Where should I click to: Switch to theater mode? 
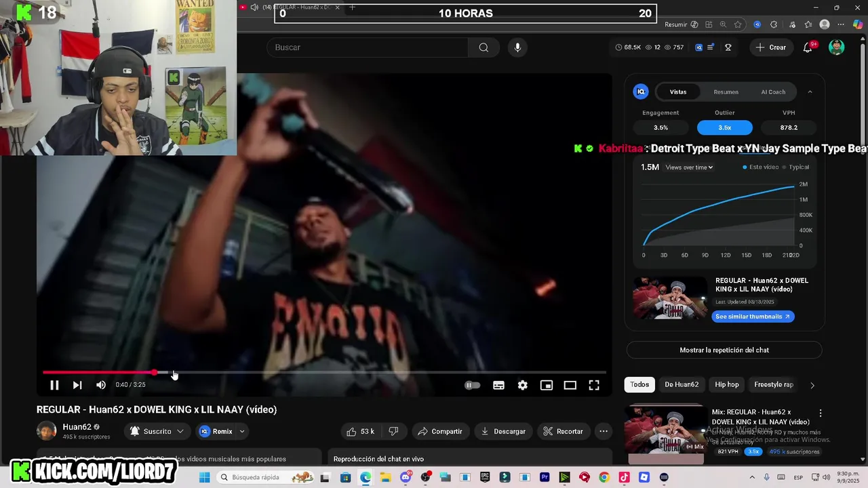[x=570, y=385]
